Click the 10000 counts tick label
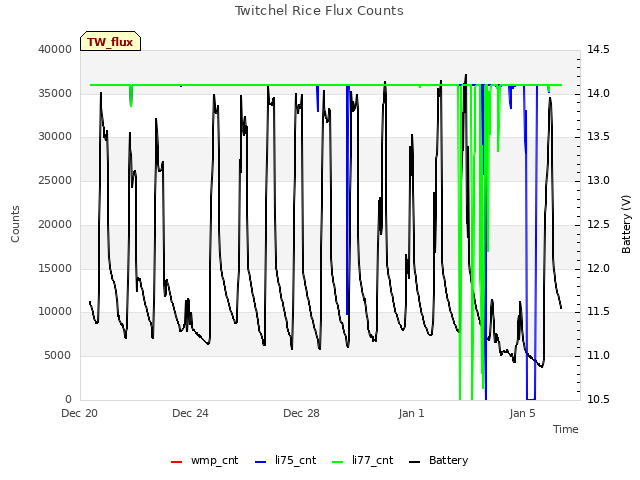Image resolution: width=640 pixels, height=480 pixels. [x=55, y=312]
